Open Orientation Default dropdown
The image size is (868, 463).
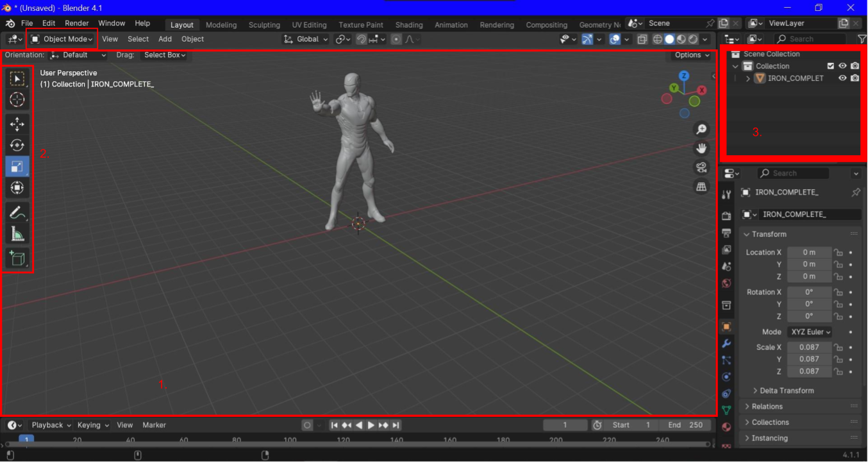click(x=79, y=55)
